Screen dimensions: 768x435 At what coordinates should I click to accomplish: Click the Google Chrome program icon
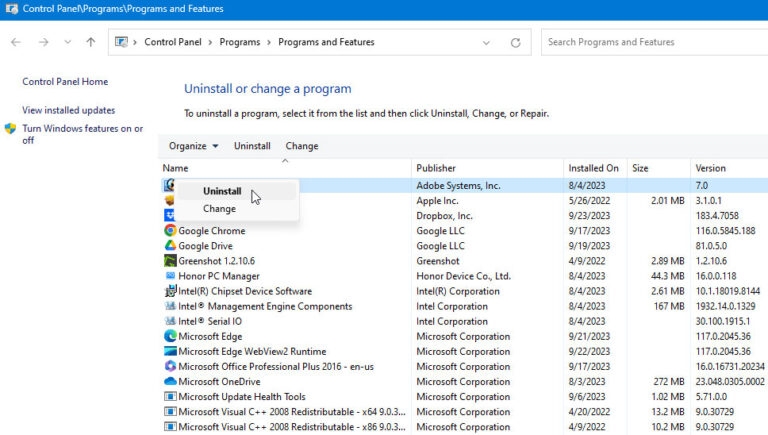[170, 231]
